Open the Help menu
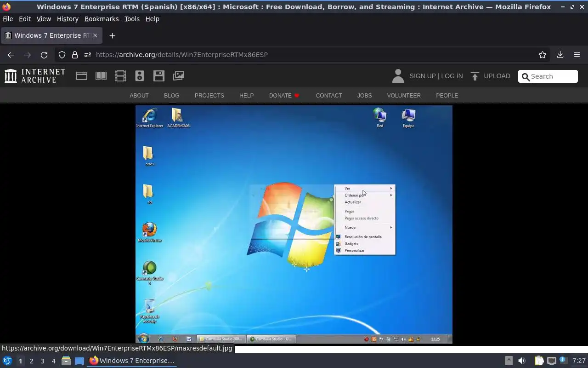 153,19
